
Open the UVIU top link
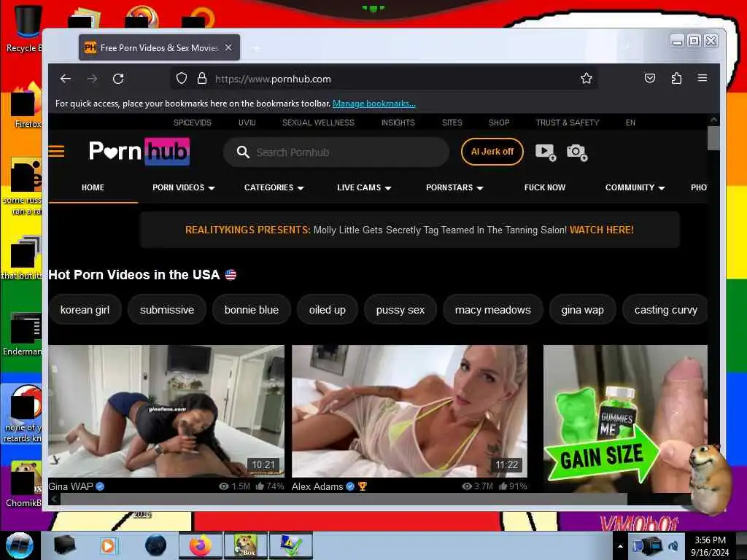[x=247, y=122]
